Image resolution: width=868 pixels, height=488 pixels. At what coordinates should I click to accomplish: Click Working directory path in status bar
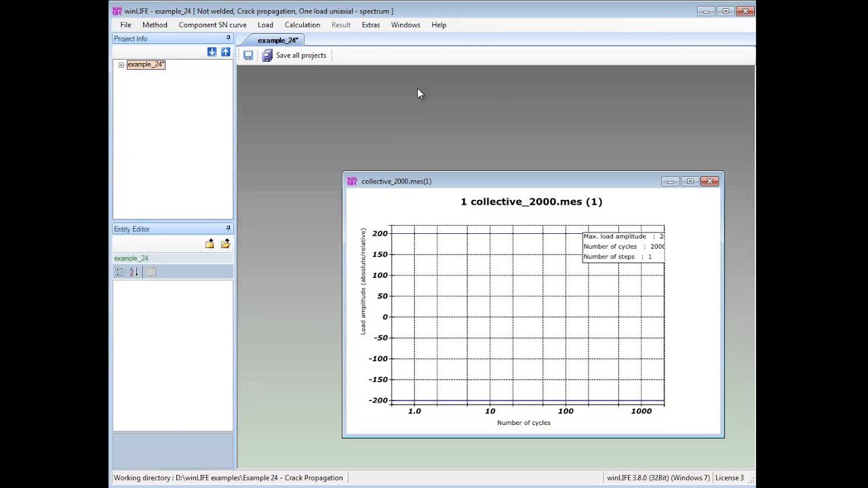tap(229, 478)
